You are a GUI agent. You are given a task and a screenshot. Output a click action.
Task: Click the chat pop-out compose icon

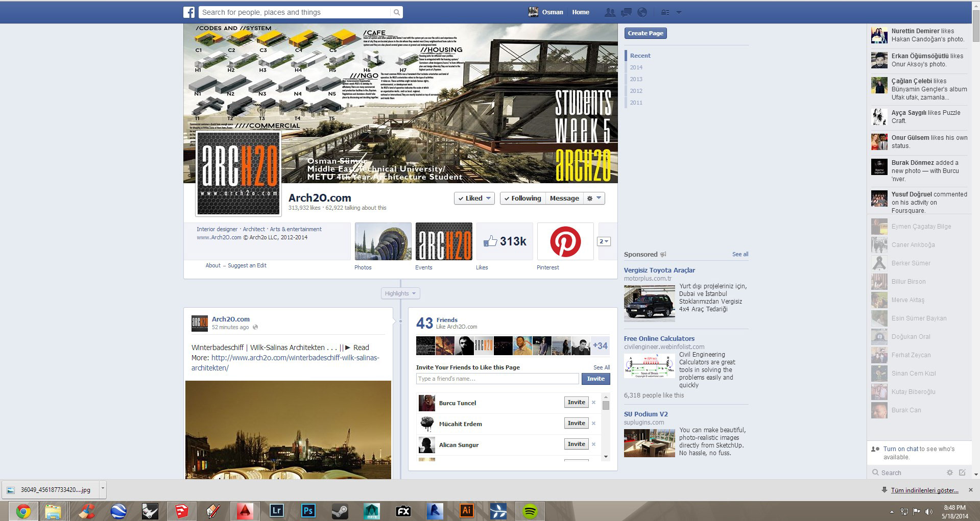tap(962, 473)
